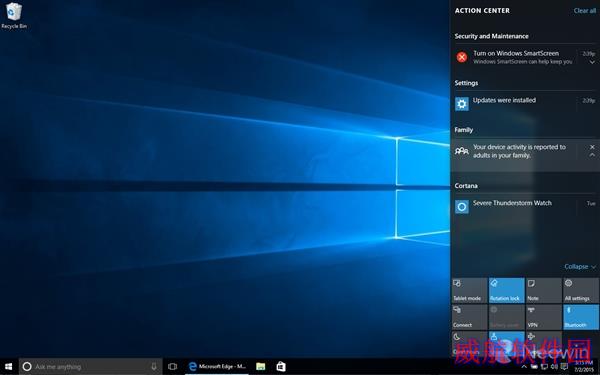600x375 pixels.
Task: Type in the Ask me anything search box
Action: coord(91,367)
